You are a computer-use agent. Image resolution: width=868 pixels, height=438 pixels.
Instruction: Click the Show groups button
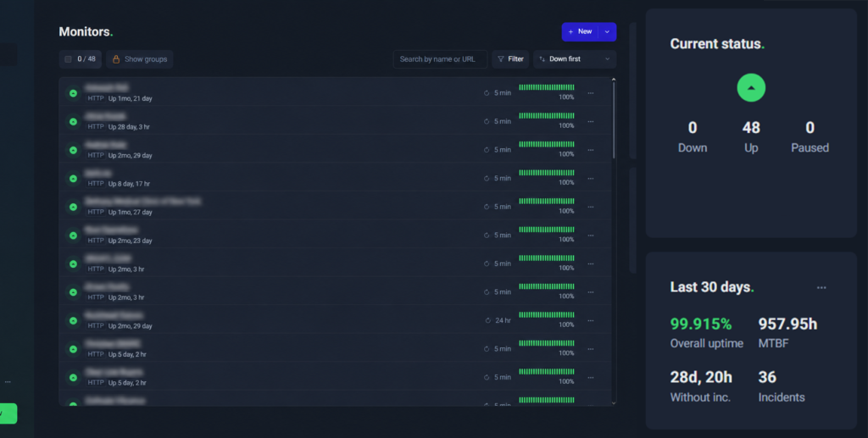point(140,59)
